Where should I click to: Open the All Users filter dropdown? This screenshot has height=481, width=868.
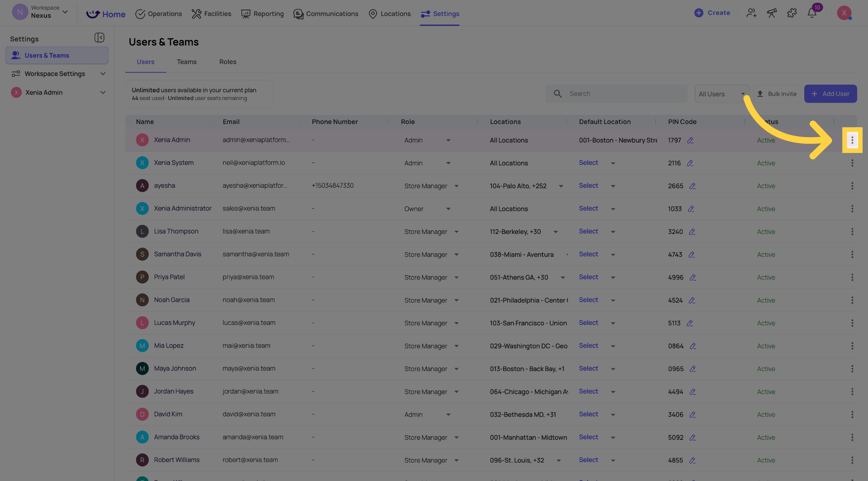[x=722, y=94]
